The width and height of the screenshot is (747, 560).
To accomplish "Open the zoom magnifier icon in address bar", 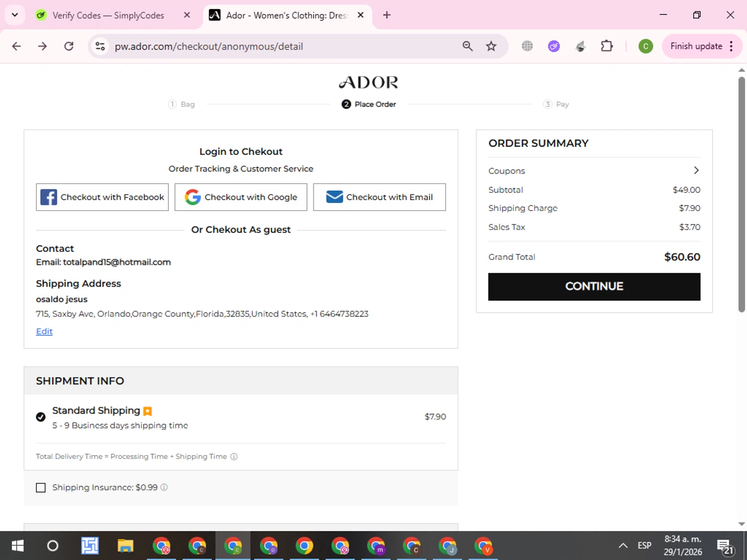I will point(467,46).
